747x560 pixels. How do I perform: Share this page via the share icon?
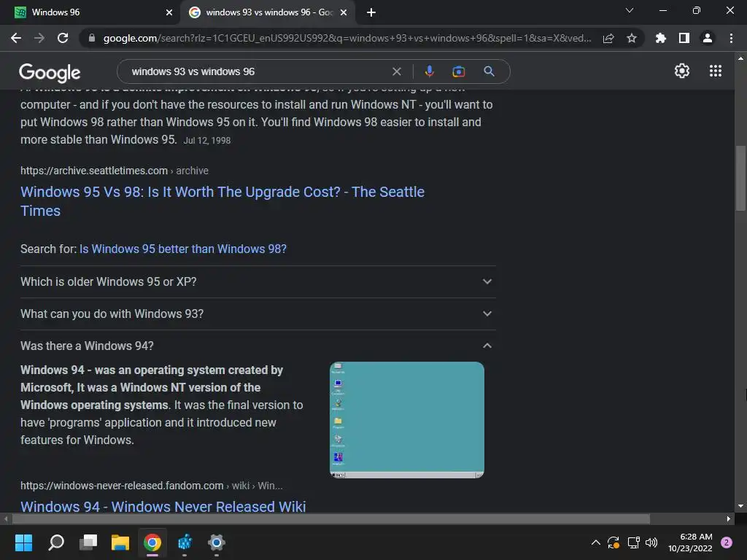608,38
